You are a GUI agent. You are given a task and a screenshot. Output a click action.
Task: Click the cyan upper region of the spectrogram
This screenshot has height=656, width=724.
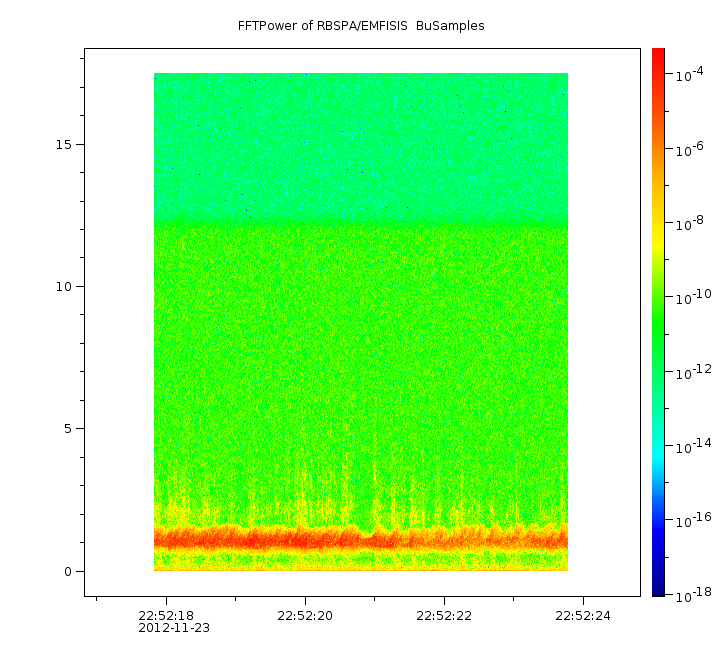(361, 147)
